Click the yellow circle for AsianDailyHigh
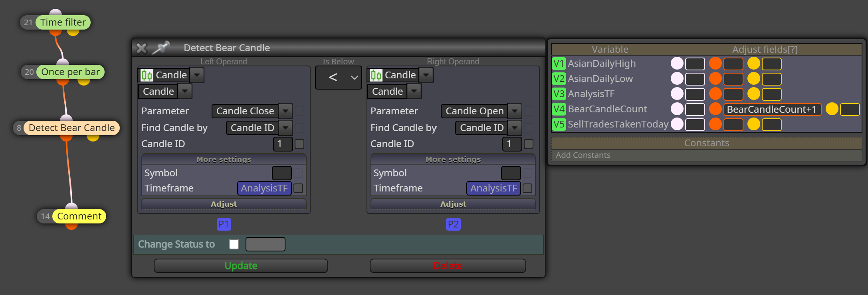Viewport: 868px width, 295px height. click(754, 64)
